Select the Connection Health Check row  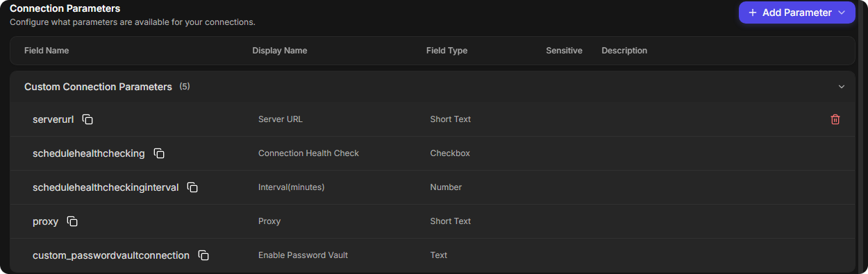(433, 153)
